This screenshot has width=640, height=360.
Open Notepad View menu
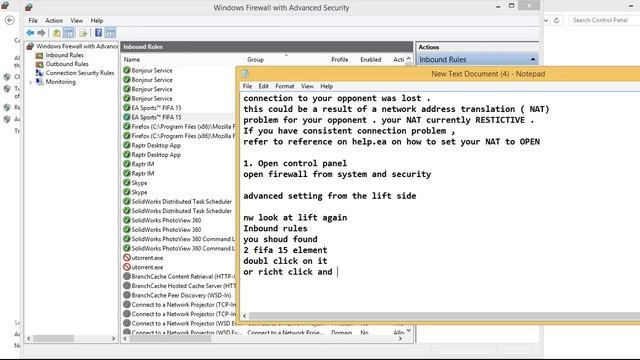point(307,86)
